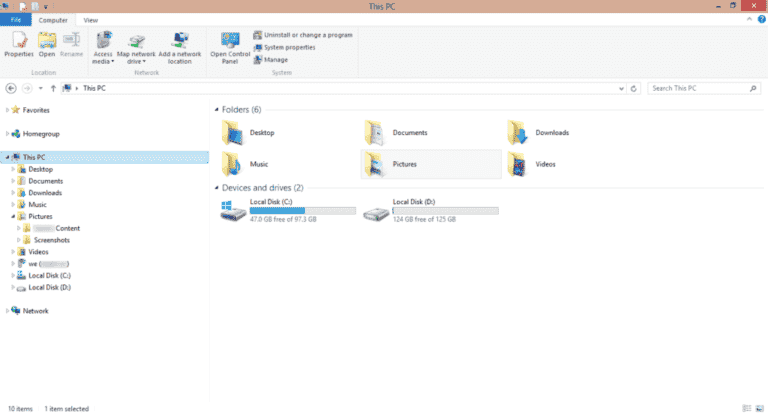Open the address bar history dropdown
768x414 pixels.
coord(621,88)
